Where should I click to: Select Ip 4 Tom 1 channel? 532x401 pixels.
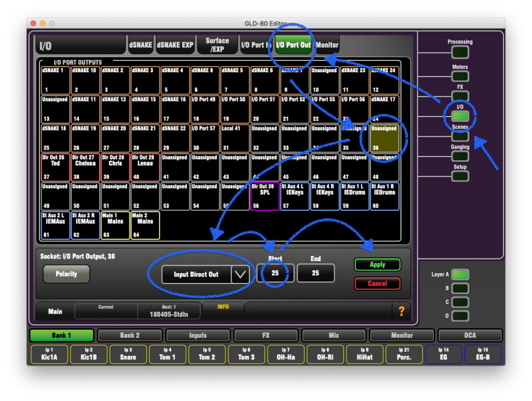coord(167,354)
